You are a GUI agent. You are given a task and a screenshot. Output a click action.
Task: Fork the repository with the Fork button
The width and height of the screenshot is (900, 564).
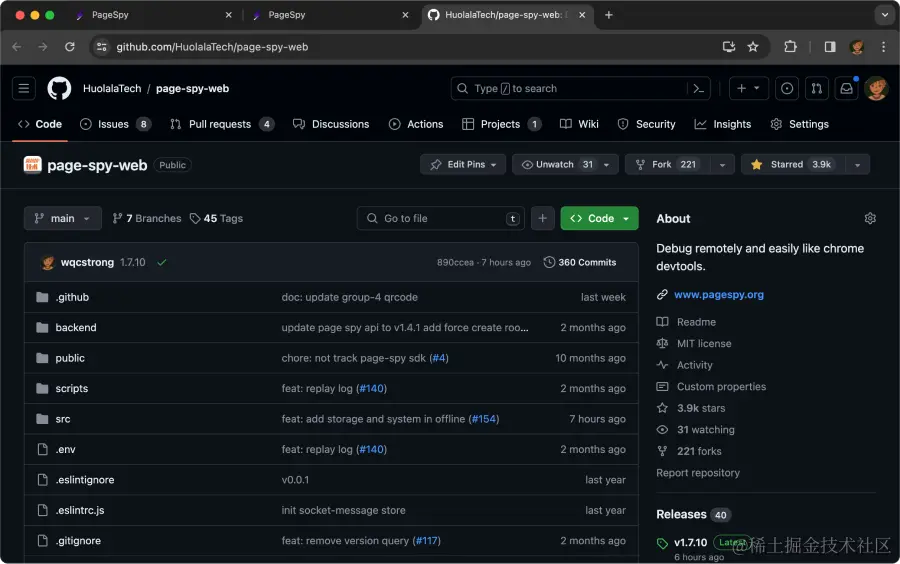click(668, 165)
